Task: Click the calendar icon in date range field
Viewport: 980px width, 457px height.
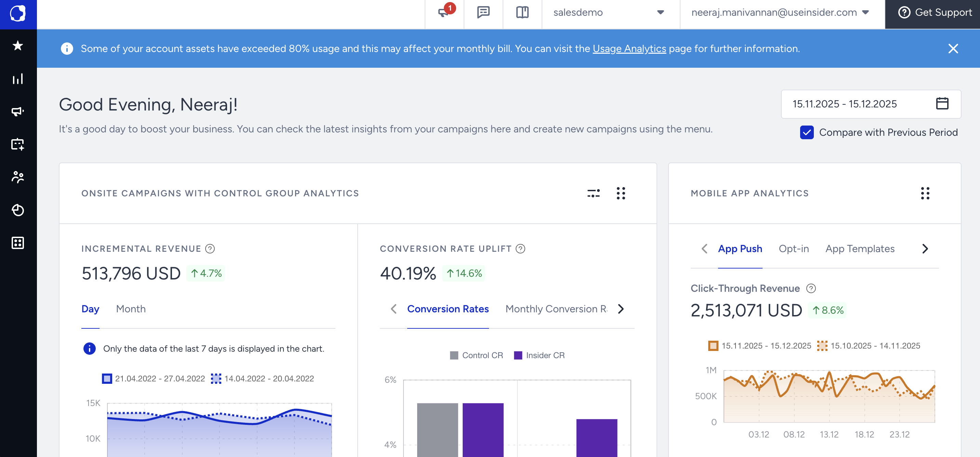Action: pos(942,104)
